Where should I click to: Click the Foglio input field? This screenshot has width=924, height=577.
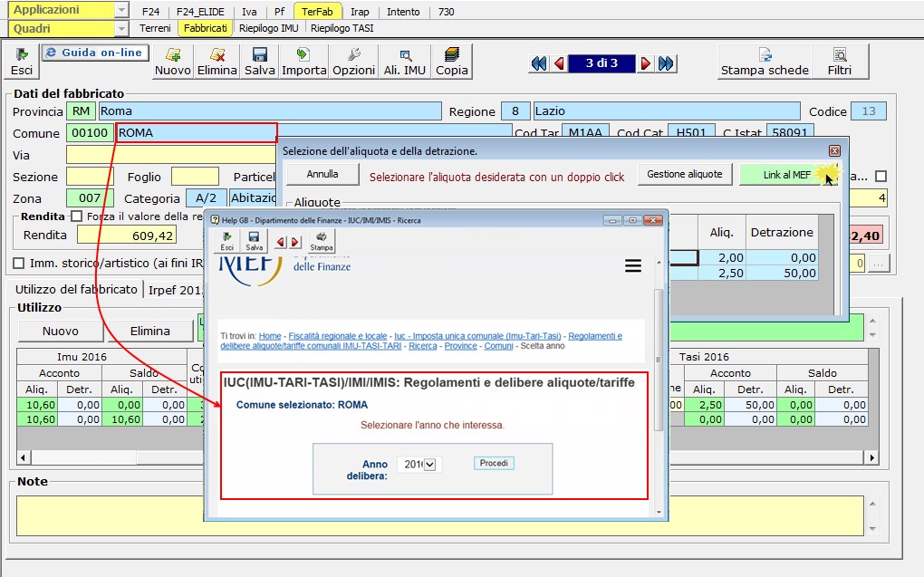[x=195, y=177]
